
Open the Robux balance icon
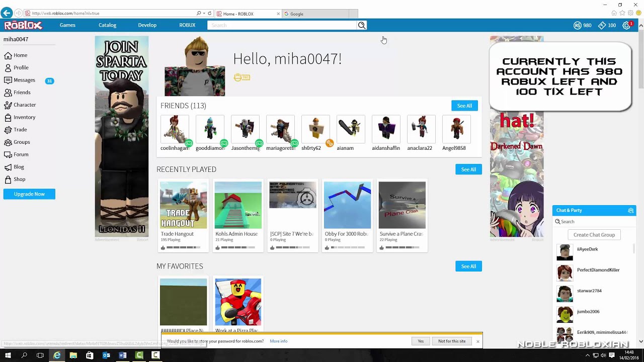click(x=578, y=25)
